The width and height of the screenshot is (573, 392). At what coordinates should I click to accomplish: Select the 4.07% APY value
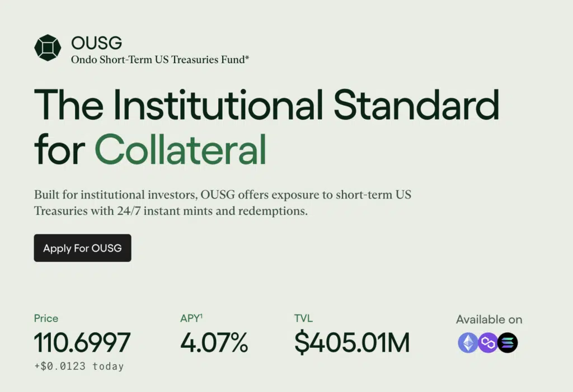point(214,343)
